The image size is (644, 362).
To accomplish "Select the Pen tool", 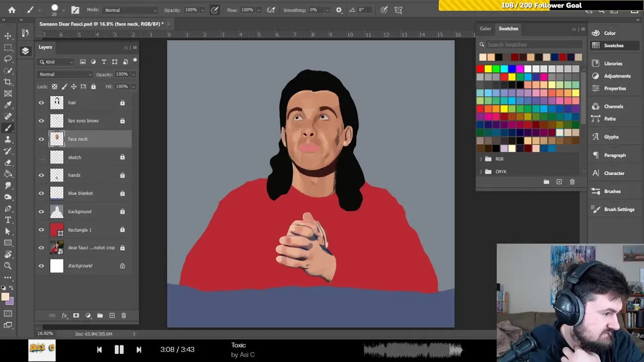I will coord(8,208).
